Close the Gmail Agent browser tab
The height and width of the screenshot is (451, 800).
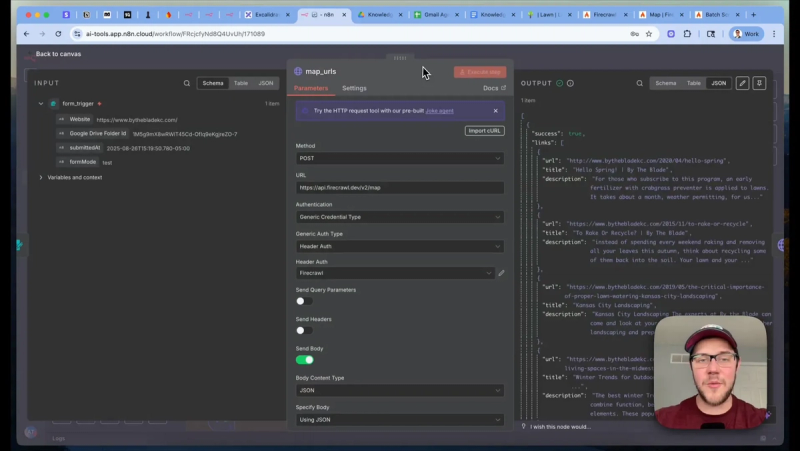457,15
